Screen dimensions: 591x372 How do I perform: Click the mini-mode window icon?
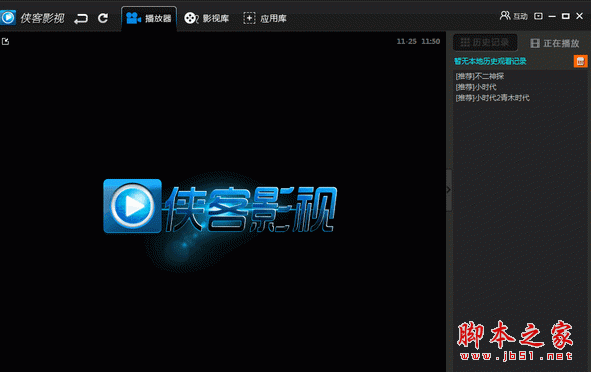[x=538, y=16]
